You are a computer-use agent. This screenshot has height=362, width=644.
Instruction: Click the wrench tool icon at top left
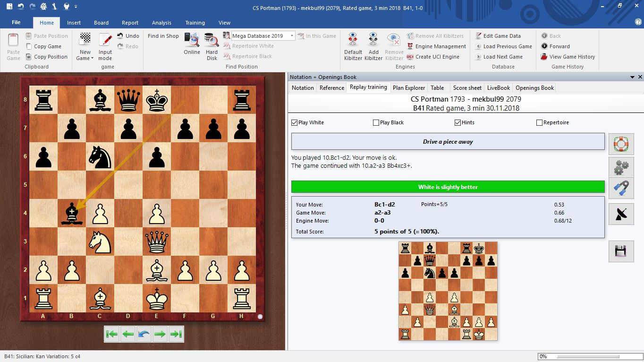(54, 7)
